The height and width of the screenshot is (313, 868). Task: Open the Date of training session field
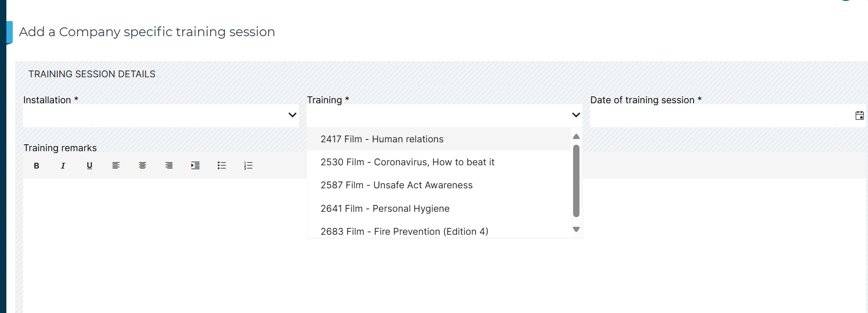click(710, 115)
